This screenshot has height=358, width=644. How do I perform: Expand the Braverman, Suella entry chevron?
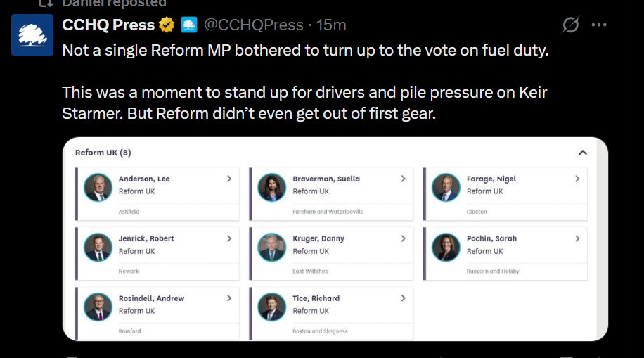[403, 179]
